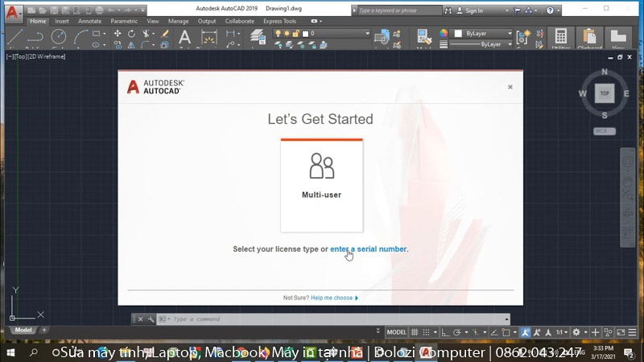Click the Sign In button

471,10
